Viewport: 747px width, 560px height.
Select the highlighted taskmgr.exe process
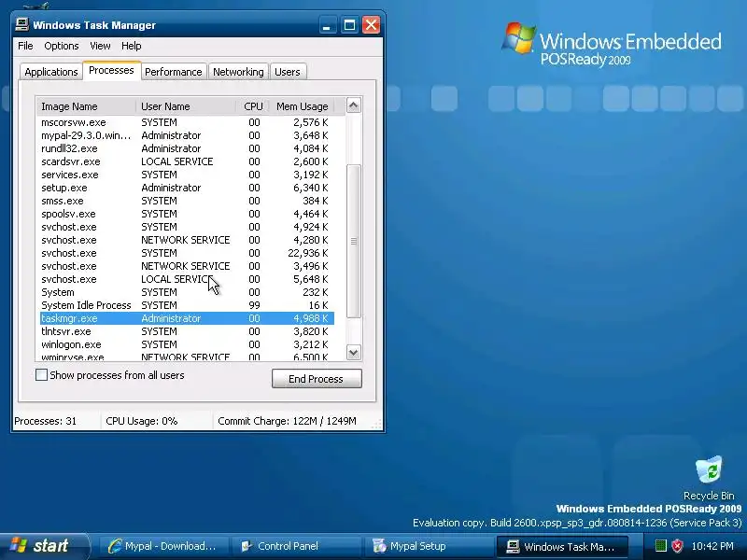187,318
